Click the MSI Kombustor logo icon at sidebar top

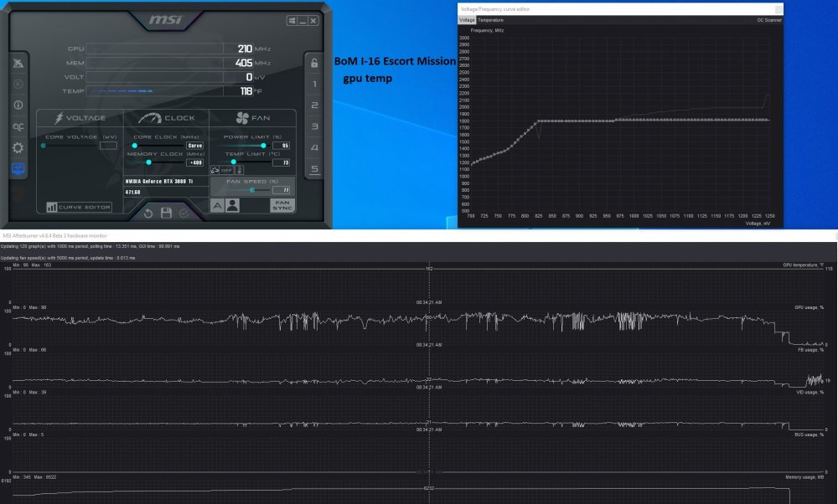[x=18, y=64]
